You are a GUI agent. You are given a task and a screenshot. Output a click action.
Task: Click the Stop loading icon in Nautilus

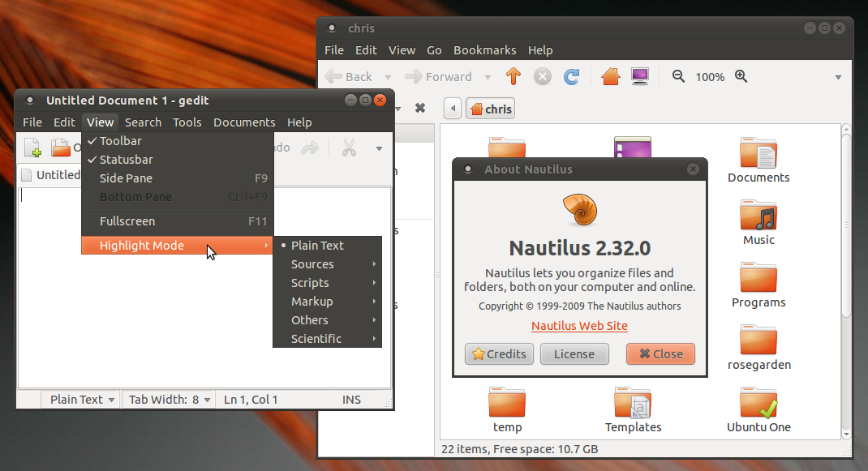[543, 76]
